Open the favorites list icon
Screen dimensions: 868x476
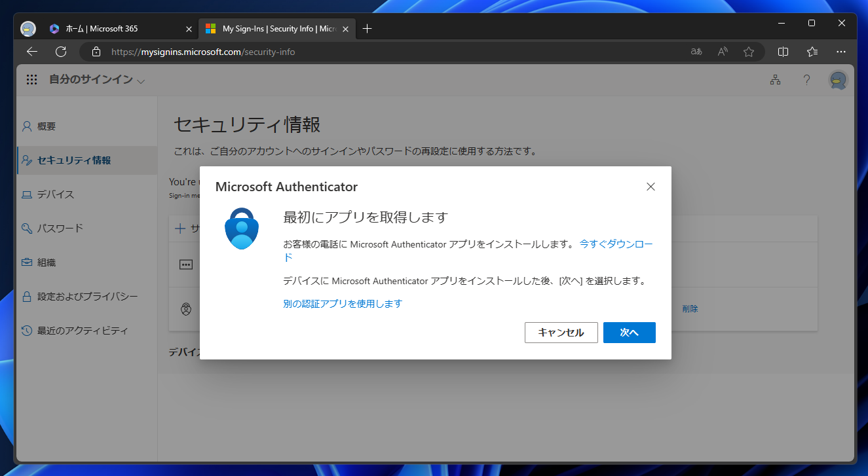point(812,52)
